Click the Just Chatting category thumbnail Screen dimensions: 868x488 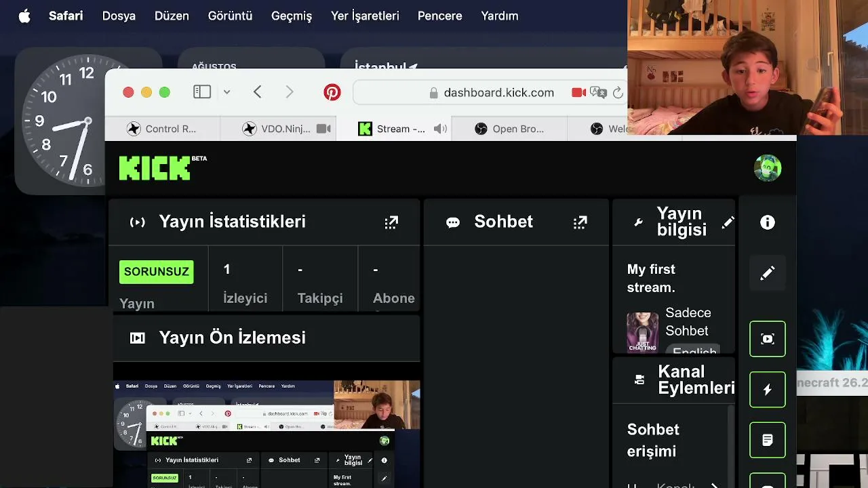tap(643, 332)
